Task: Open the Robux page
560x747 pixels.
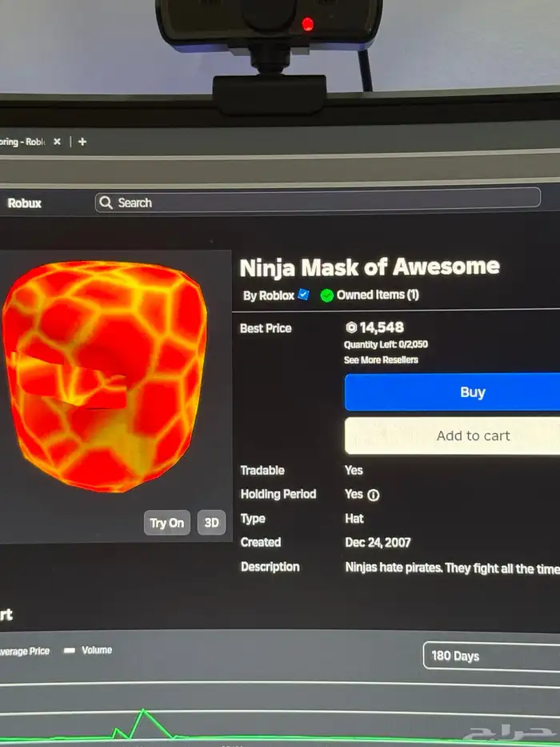Action: coord(24,203)
